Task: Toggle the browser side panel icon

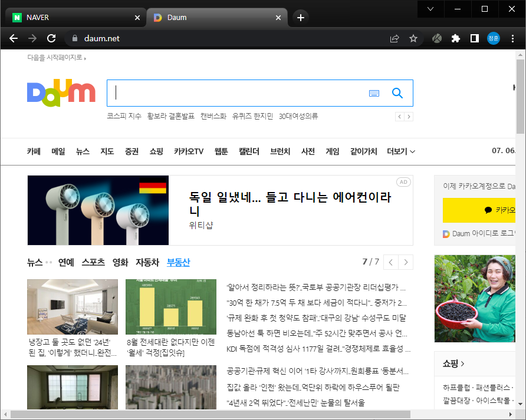Action: click(474, 38)
